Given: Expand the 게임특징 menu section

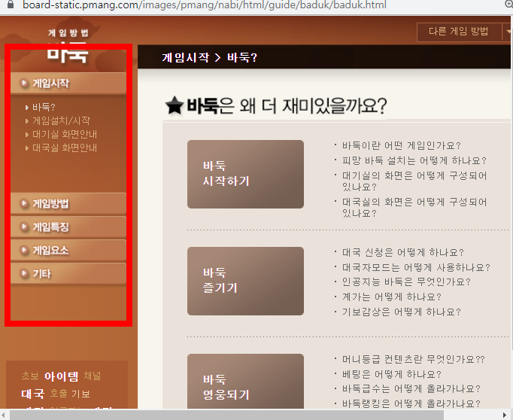Looking at the screenshot, I should (x=68, y=227).
